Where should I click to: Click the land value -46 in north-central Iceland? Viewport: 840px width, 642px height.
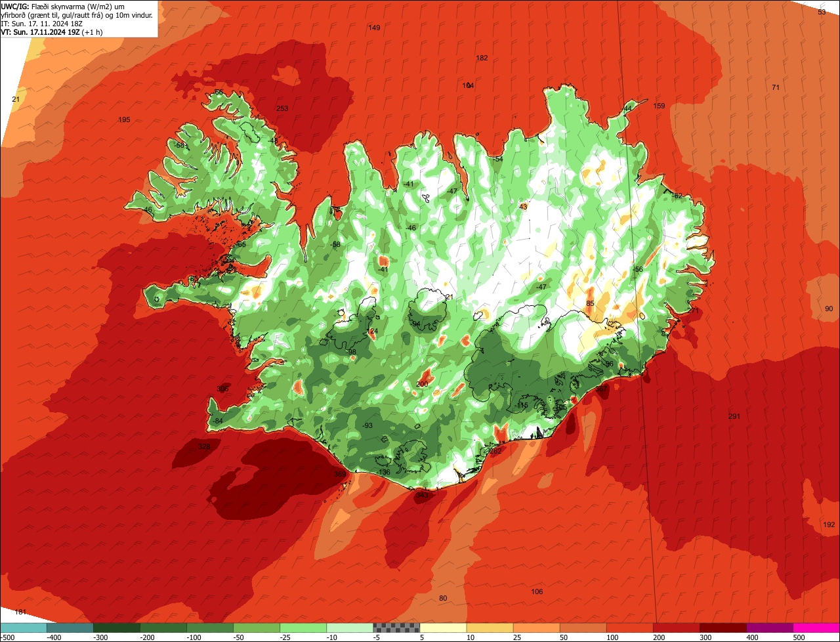tap(411, 228)
